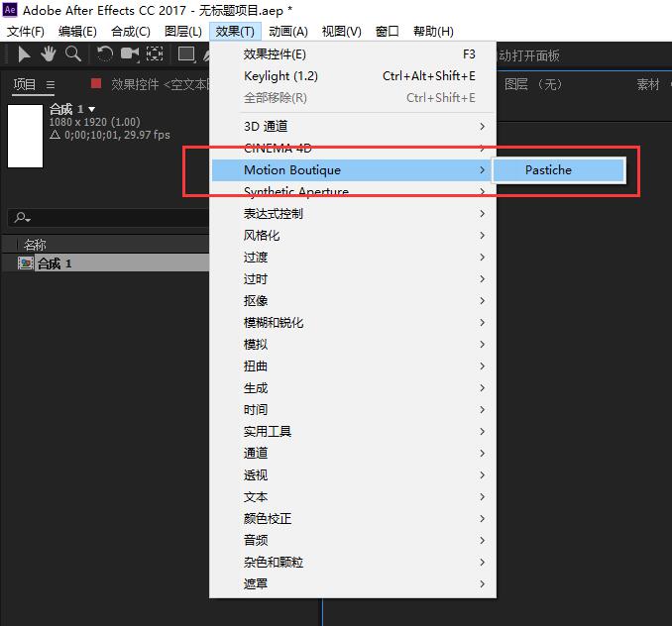
Task: Switch to the 效果控件 panel tab
Action: coord(160,84)
